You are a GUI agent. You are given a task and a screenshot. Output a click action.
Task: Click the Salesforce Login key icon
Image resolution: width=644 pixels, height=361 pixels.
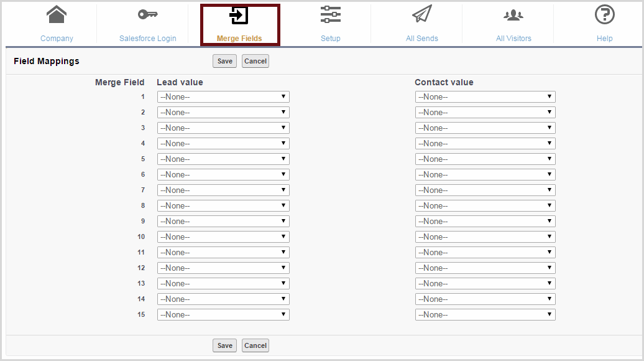147,14
